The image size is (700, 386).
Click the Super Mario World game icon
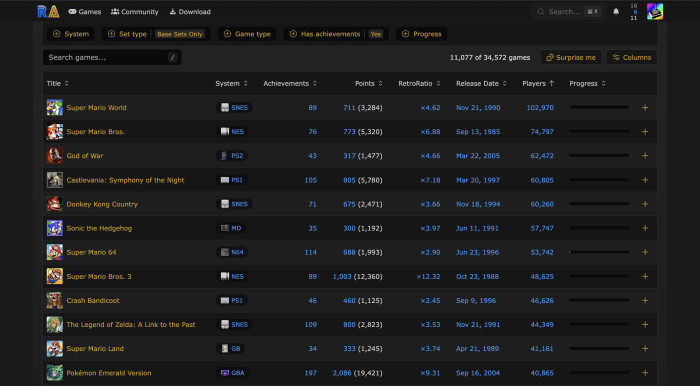point(54,108)
